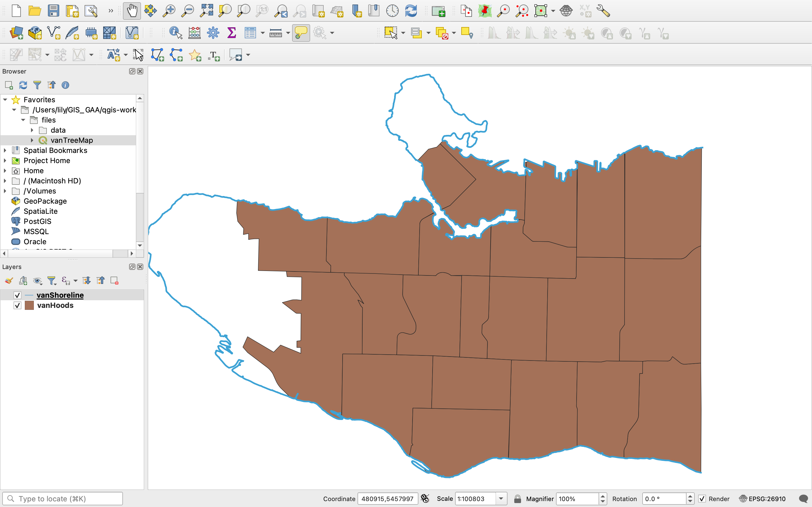Open the Identify Features tool

pyautogui.click(x=175, y=33)
